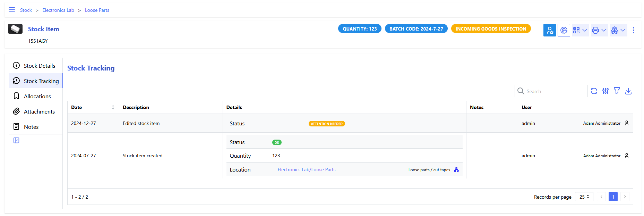Open the three-dot stock item options menu

[x=634, y=30]
